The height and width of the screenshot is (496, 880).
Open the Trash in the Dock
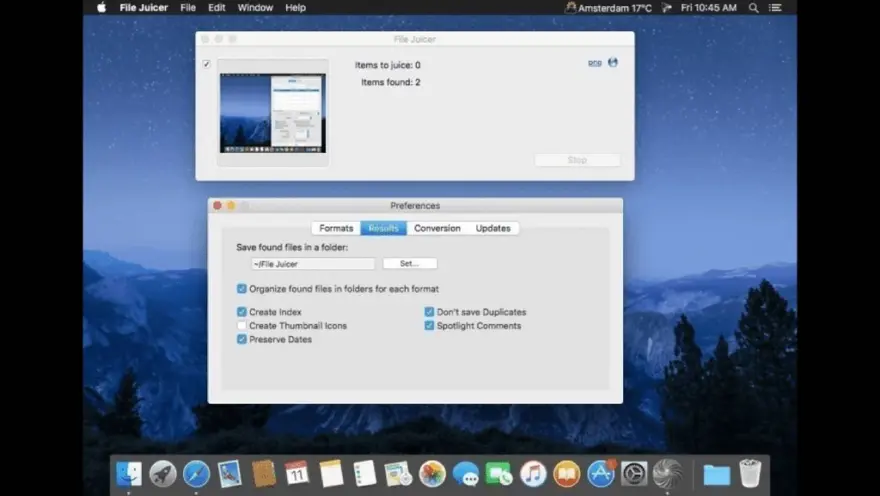[750, 474]
